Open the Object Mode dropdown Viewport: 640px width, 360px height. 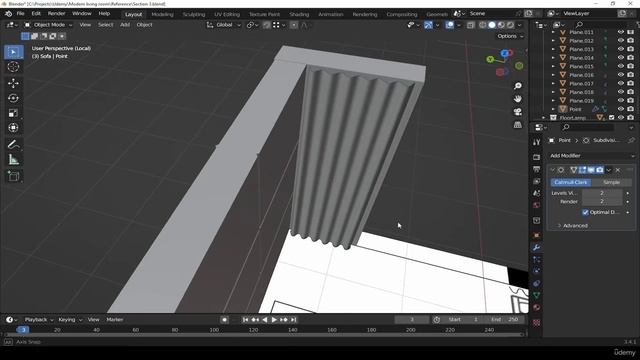tap(48, 25)
